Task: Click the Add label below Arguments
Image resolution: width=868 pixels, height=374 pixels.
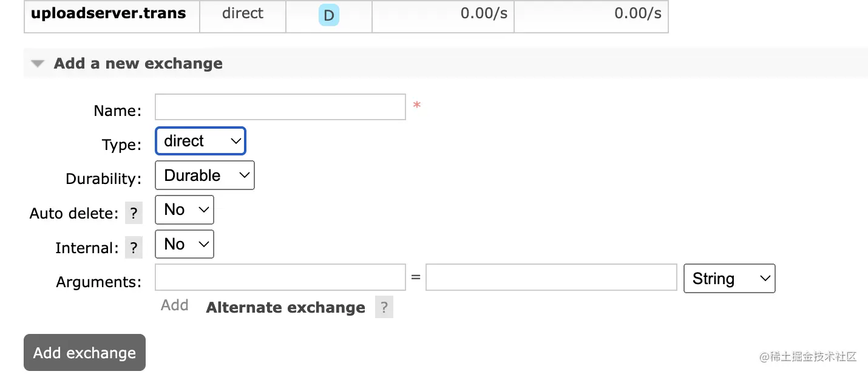Action: coord(175,305)
